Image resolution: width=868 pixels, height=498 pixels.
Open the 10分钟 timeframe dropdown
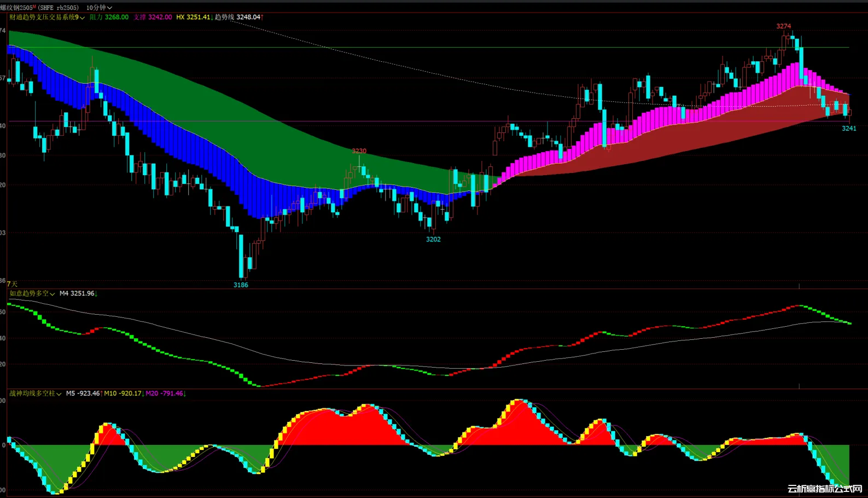[x=99, y=8]
